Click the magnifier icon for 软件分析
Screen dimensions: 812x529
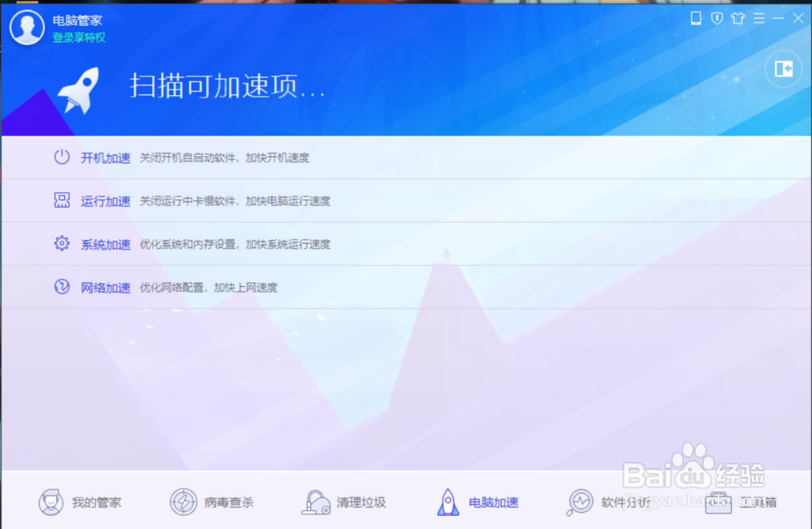pyautogui.click(x=580, y=501)
